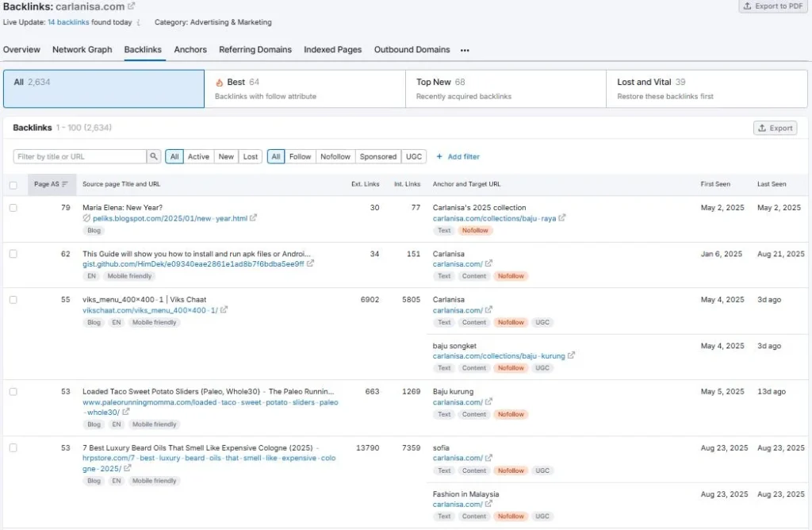The width and height of the screenshot is (812, 530).
Task: Click the table Export button
Action: click(x=776, y=128)
